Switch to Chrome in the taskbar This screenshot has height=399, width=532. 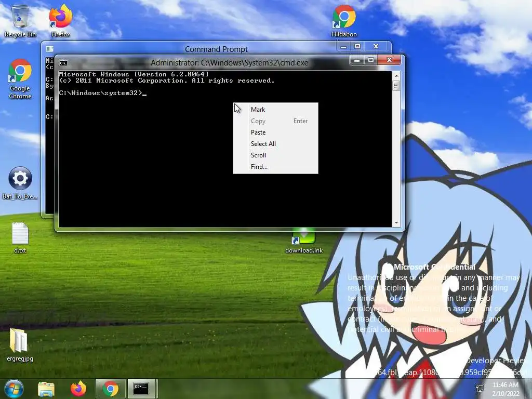coord(111,389)
